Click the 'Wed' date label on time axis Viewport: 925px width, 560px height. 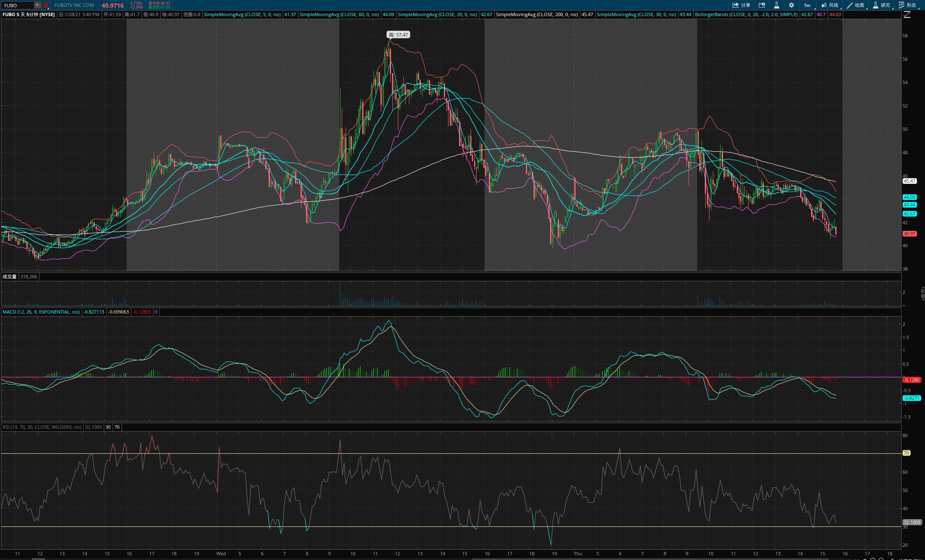(x=221, y=554)
